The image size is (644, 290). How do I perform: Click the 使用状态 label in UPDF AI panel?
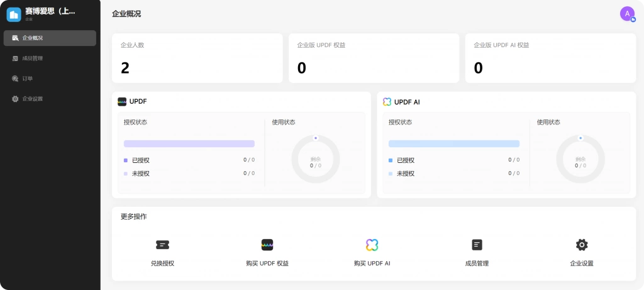[x=548, y=122]
